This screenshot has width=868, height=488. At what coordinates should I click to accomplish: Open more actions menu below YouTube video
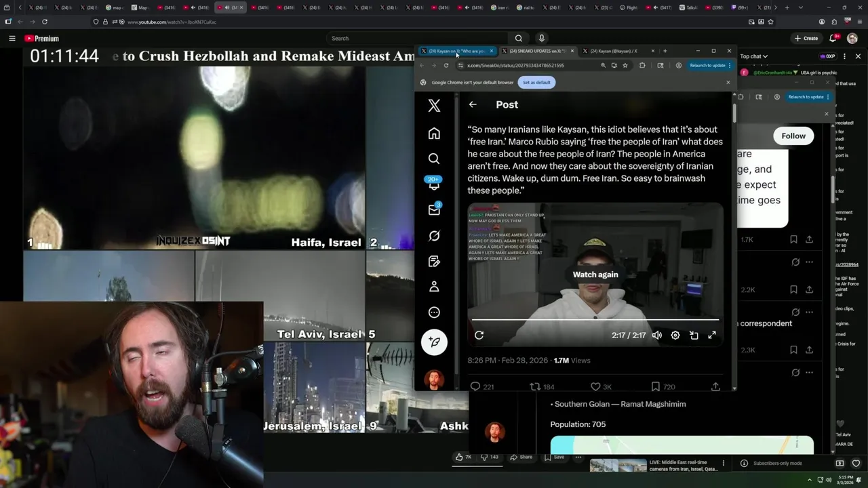pos(578,457)
